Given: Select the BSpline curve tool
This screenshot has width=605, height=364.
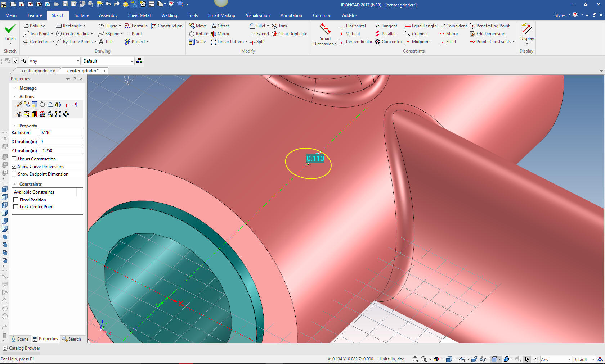Looking at the screenshot, I should [111, 34].
